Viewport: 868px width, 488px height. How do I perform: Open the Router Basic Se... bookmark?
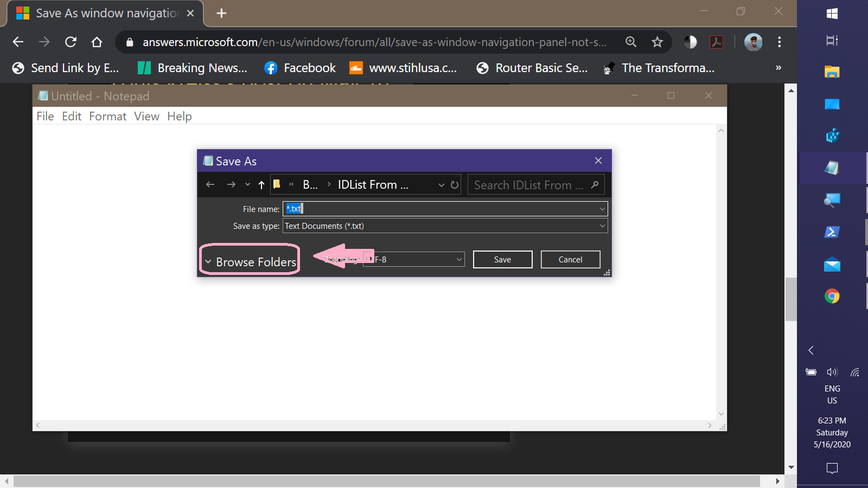point(532,68)
